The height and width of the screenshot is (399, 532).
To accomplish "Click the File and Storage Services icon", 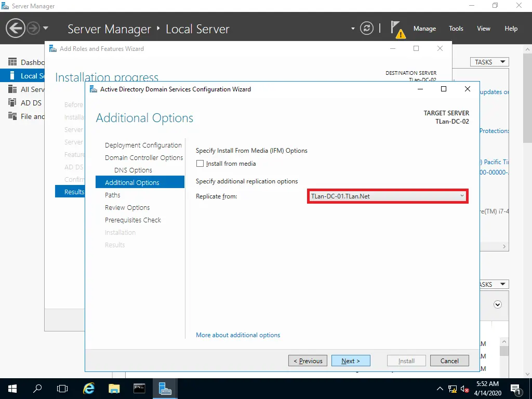I will click(12, 116).
